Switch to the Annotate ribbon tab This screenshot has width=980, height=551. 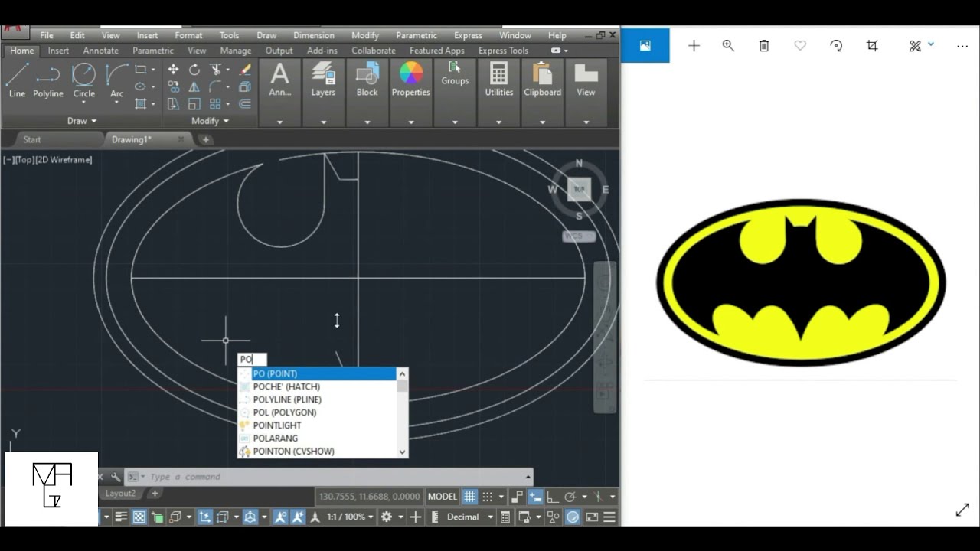[x=101, y=51]
